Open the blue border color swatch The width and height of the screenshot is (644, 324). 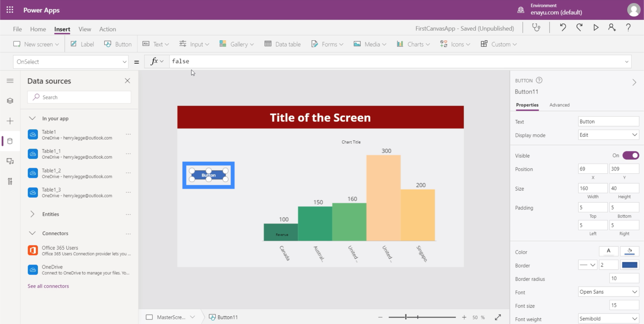pos(629,265)
